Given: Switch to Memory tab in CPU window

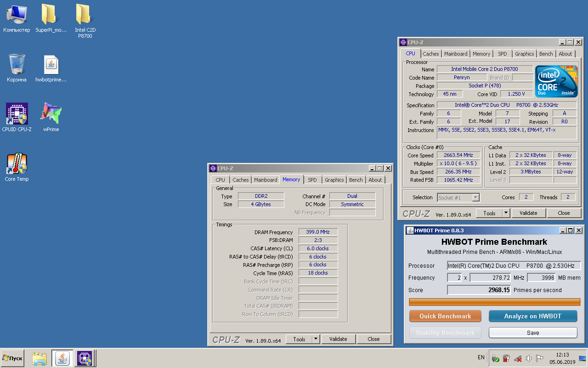Looking at the screenshot, I should [x=481, y=54].
